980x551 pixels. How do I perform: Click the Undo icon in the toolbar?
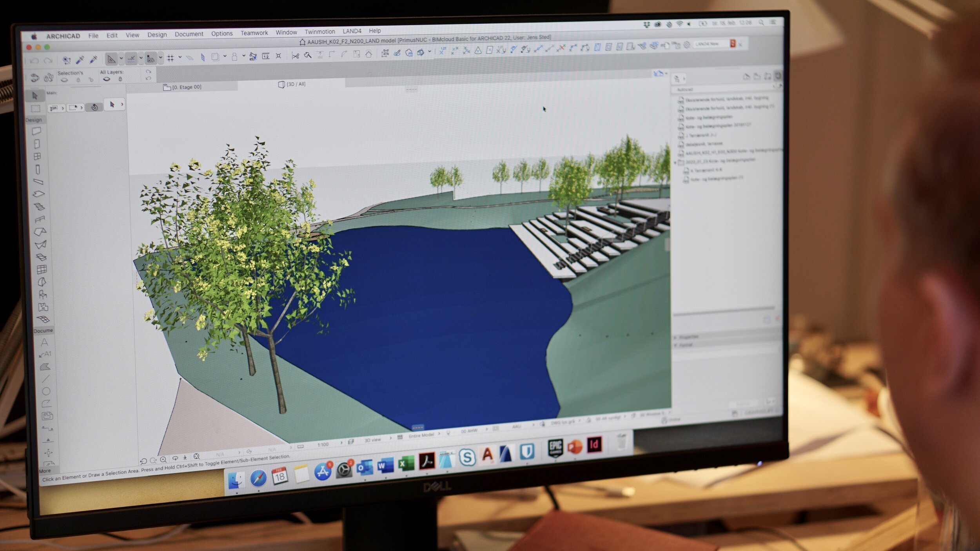click(x=34, y=61)
